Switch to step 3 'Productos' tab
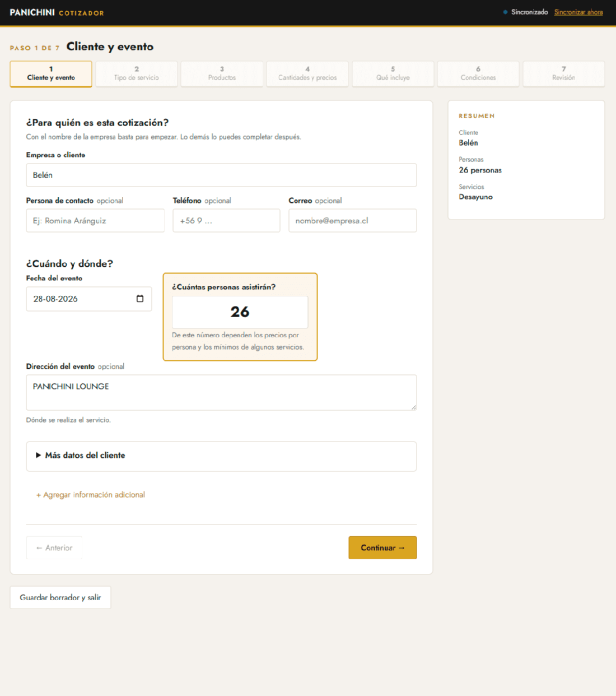This screenshot has height=696, width=616. tap(222, 74)
